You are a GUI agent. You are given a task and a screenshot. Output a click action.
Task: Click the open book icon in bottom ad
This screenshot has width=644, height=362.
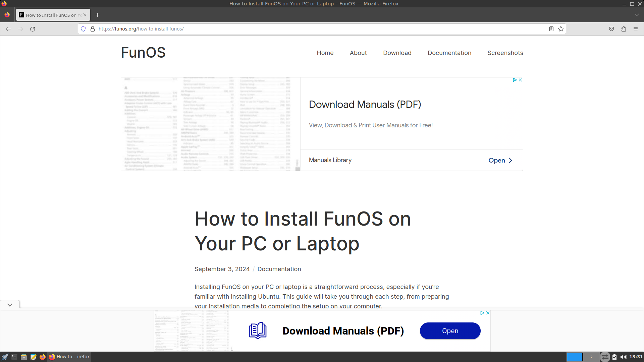(x=258, y=330)
